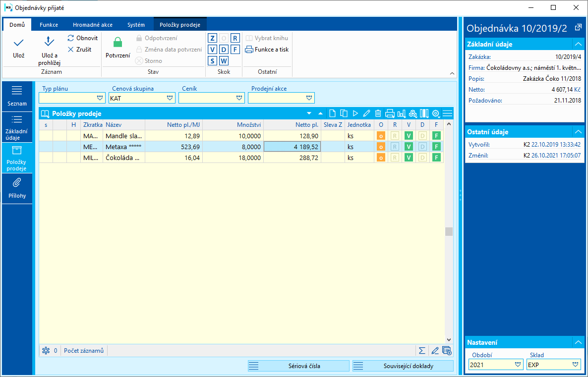Click the green Potvrzení lock icon
The image size is (588, 377).
pos(118,43)
